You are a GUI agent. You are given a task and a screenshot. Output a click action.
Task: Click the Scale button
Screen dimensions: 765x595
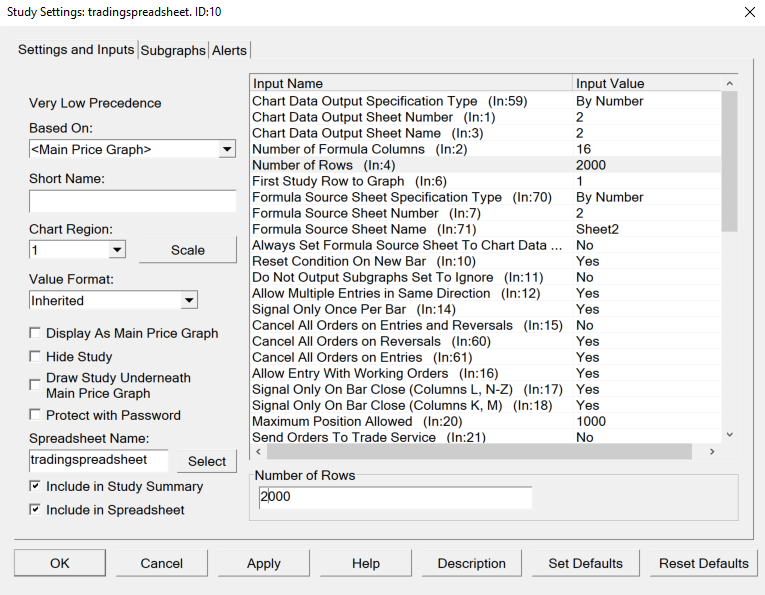[x=187, y=250]
